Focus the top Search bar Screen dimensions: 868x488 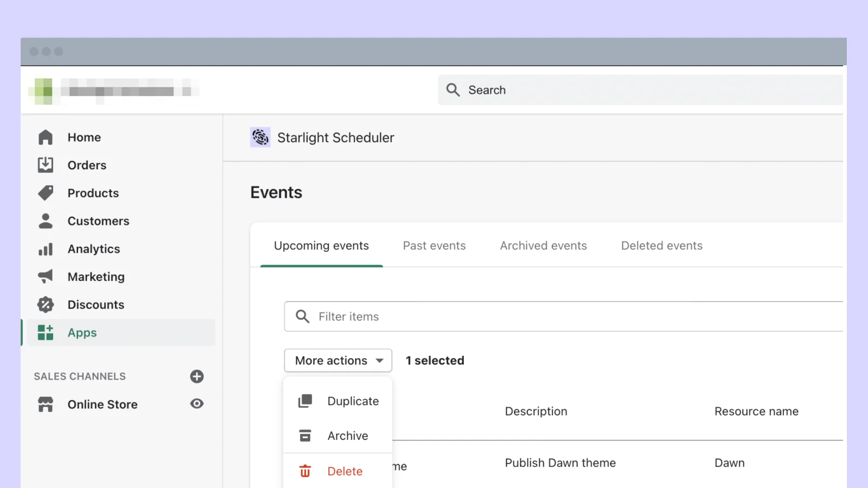tap(640, 90)
